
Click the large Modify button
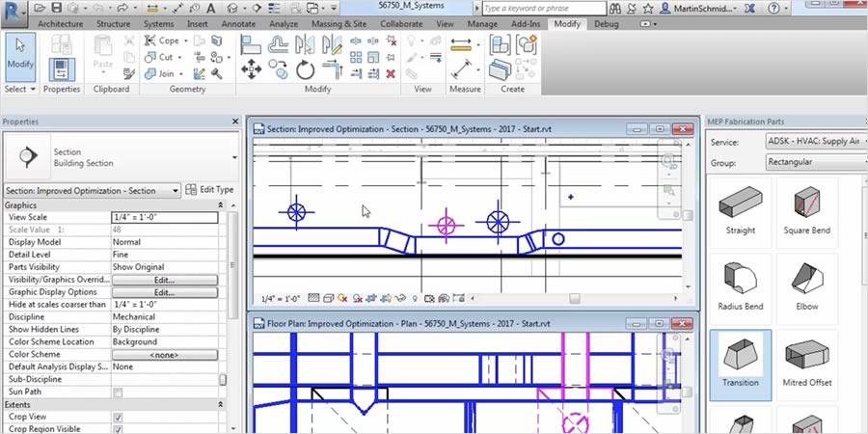[x=20, y=58]
